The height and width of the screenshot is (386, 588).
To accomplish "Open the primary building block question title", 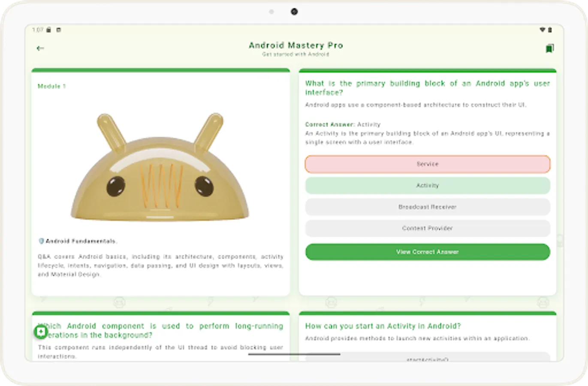I will point(427,87).
